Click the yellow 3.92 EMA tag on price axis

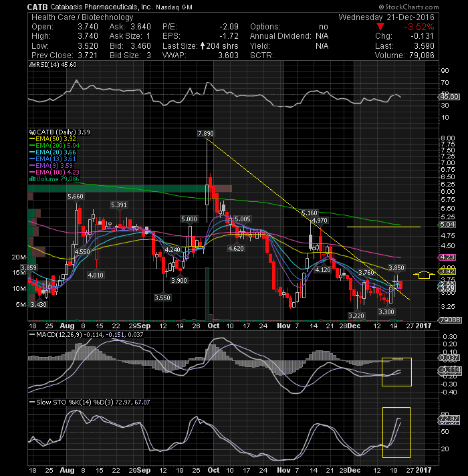pyautogui.click(x=448, y=271)
